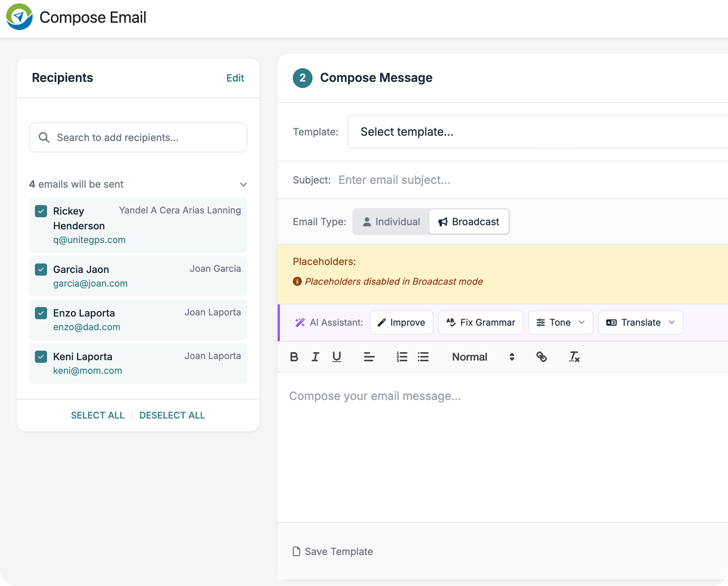Collapse the emails will be sent list
This screenshot has width=728, height=586.
point(243,184)
